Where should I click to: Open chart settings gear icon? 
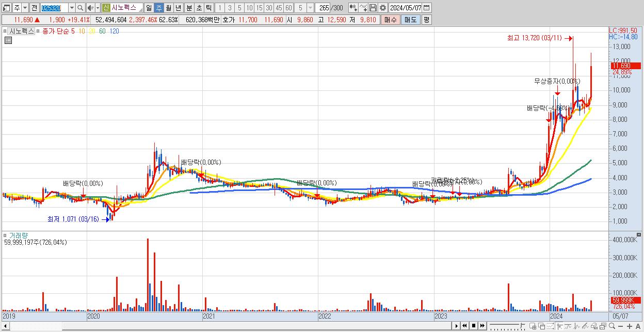(x=382, y=8)
